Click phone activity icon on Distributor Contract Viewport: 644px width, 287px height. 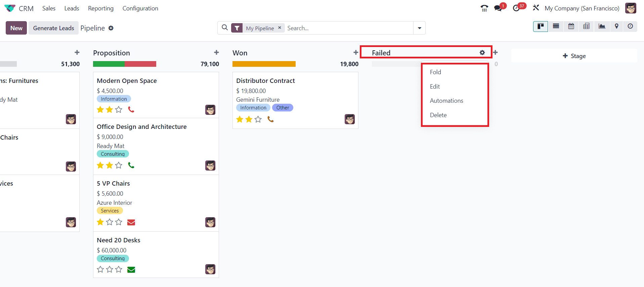pyautogui.click(x=271, y=119)
